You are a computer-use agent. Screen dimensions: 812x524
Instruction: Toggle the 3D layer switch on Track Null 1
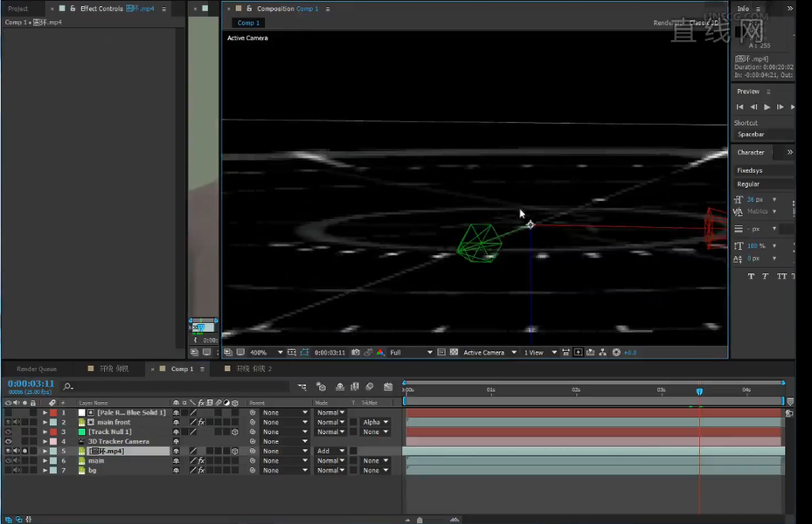(235, 432)
